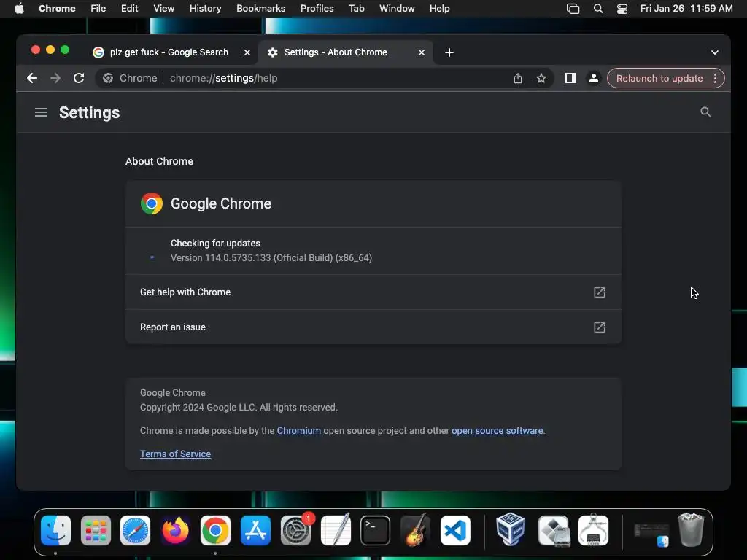
Task: Open Spotlight search in menu bar
Action: point(598,9)
